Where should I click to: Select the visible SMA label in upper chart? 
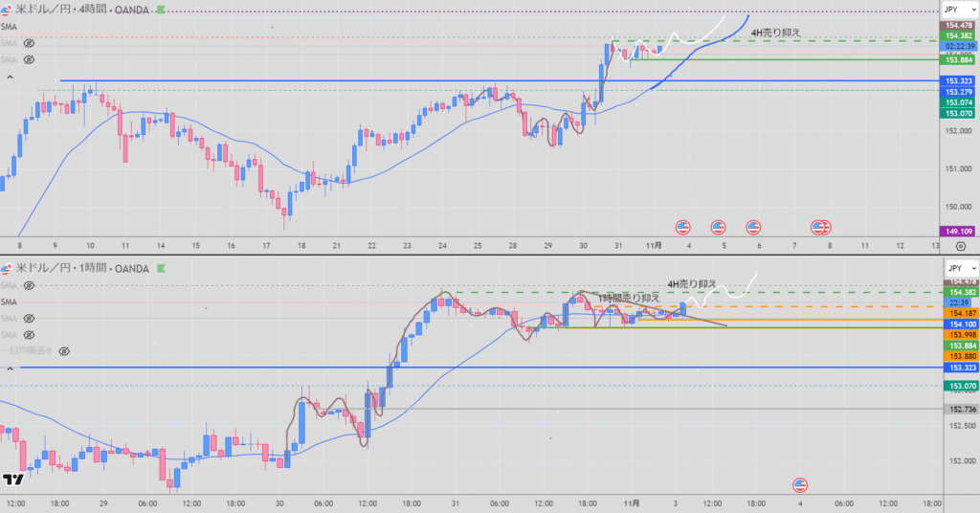click(x=9, y=29)
